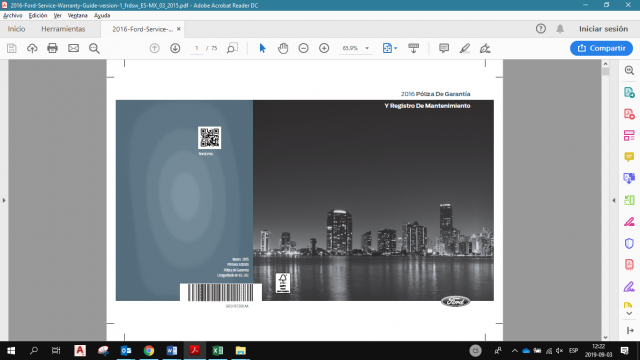The width and height of the screenshot is (640, 360).
Task: Open the Ayuda menu
Action: pyautogui.click(x=102, y=16)
